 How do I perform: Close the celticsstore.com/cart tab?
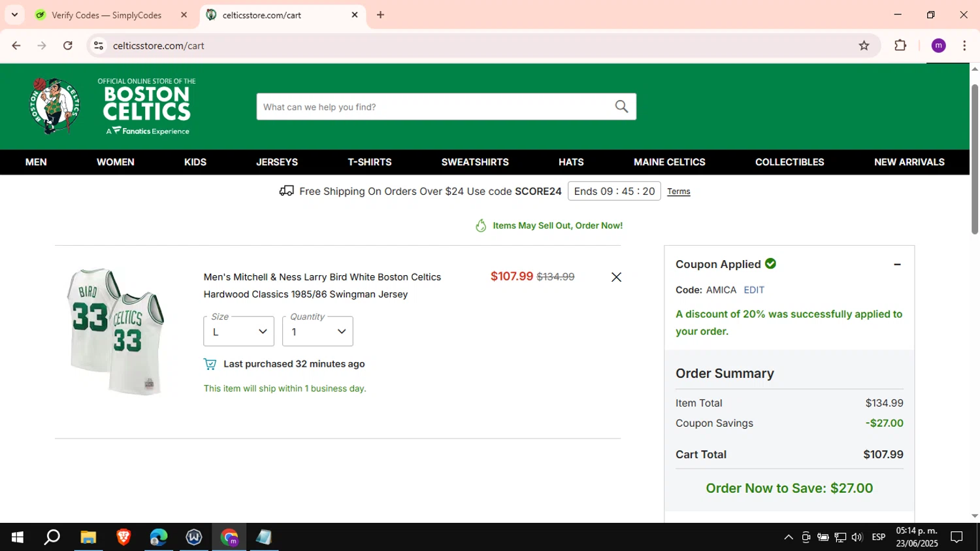click(x=355, y=15)
